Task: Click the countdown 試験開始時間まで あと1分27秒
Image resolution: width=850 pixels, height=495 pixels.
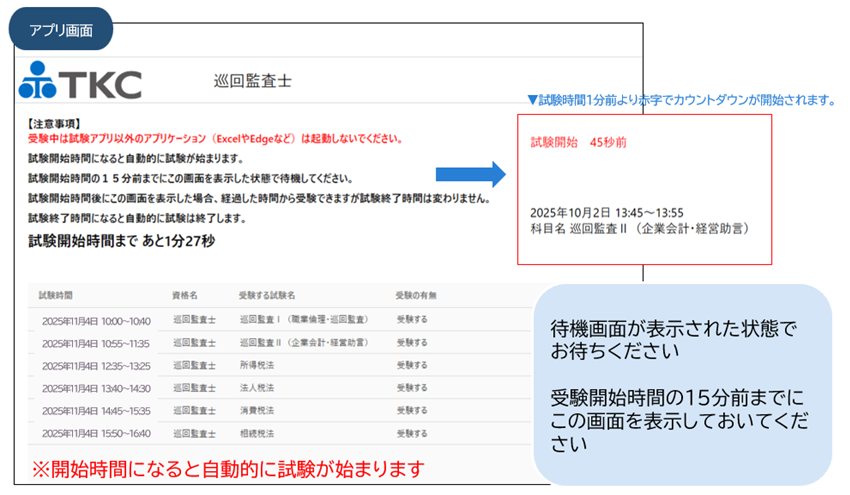Action: tap(122, 241)
